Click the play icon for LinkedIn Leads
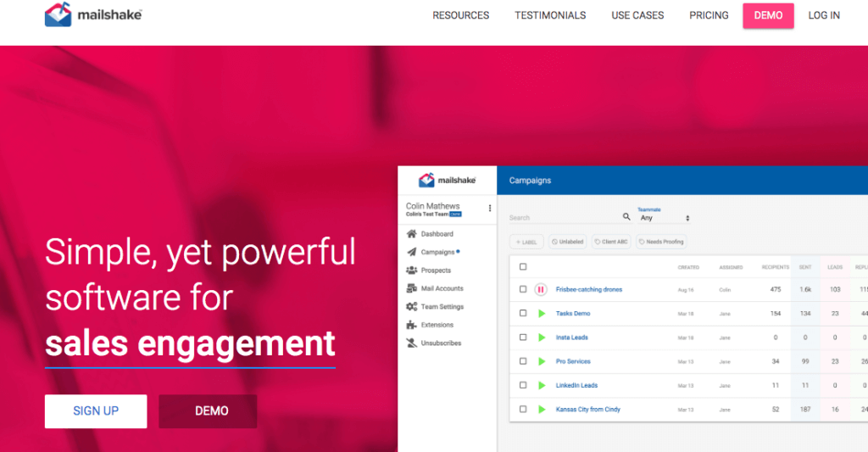Image resolution: width=868 pixels, height=452 pixels. point(542,385)
